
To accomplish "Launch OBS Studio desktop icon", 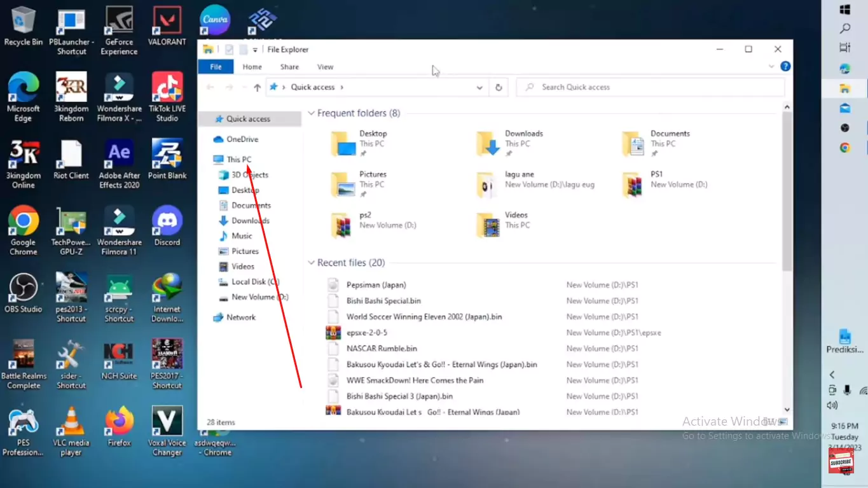I will [24, 293].
